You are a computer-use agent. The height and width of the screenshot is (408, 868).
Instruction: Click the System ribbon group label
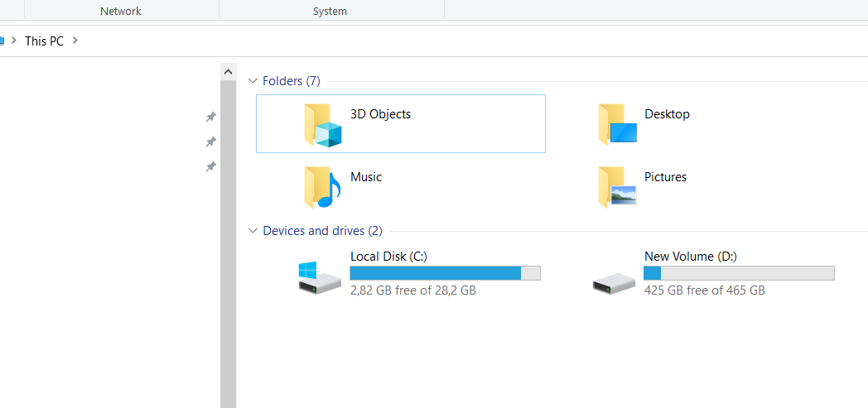click(330, 11)
